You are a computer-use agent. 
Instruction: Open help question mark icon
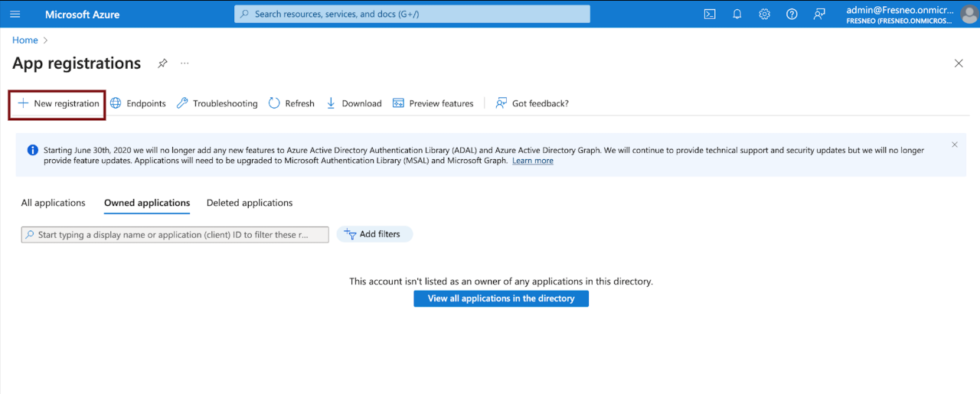tap(792, 14)
